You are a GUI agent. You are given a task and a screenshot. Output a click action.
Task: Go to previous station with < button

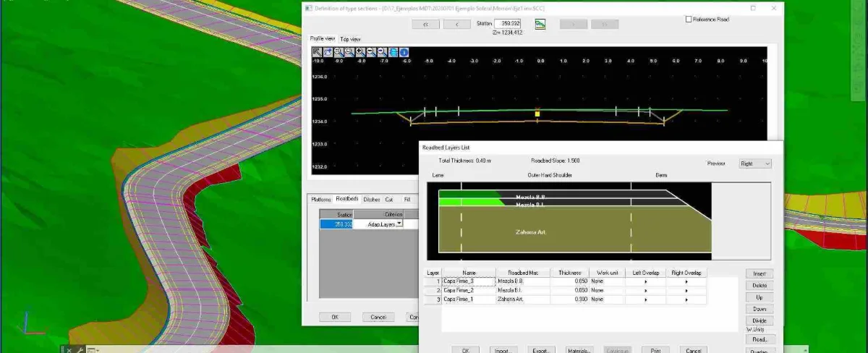pyautogui.click(x=457, y=24)
